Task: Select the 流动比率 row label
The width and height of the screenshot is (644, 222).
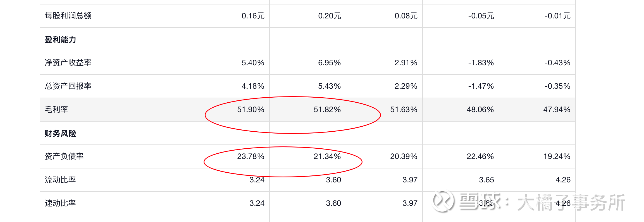Action: tap(60, 180)
